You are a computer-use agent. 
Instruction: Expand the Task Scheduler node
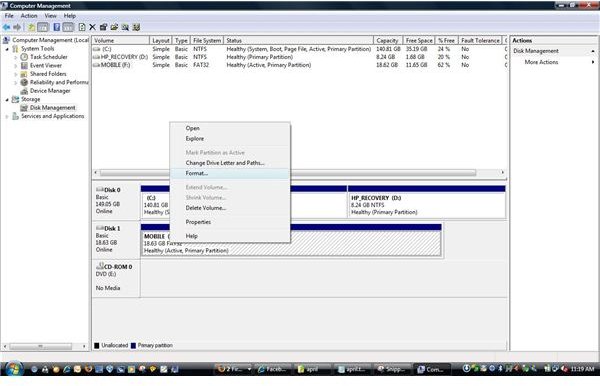16,57
